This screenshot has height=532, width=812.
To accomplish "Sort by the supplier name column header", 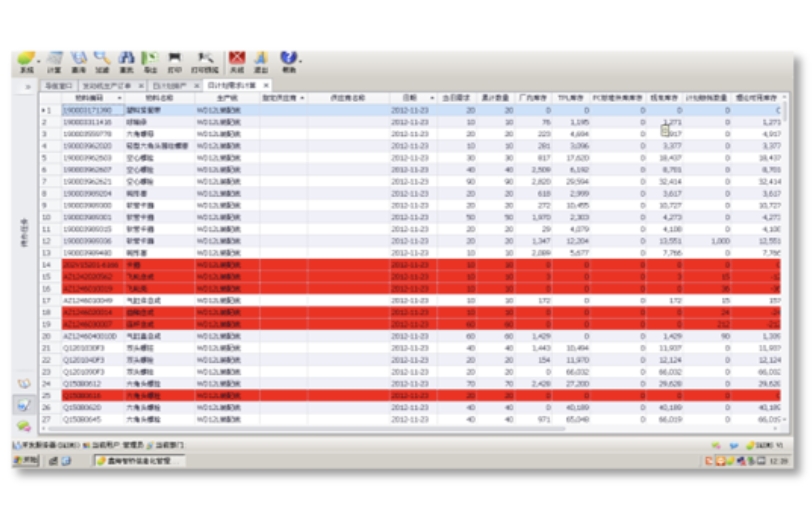I will tap(348, 98).
